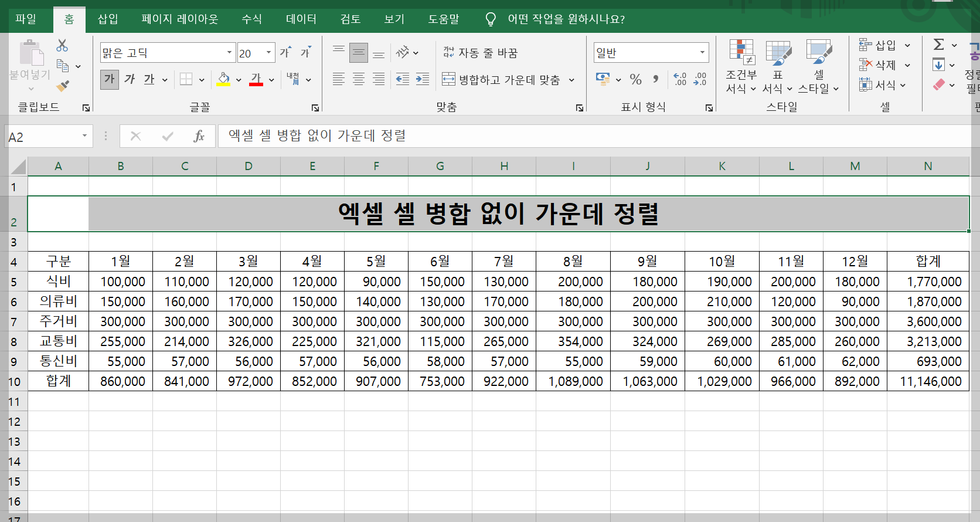Open the font name dropdown 맑은 고딕
The image size is (980, 522).
click(229, 53)
